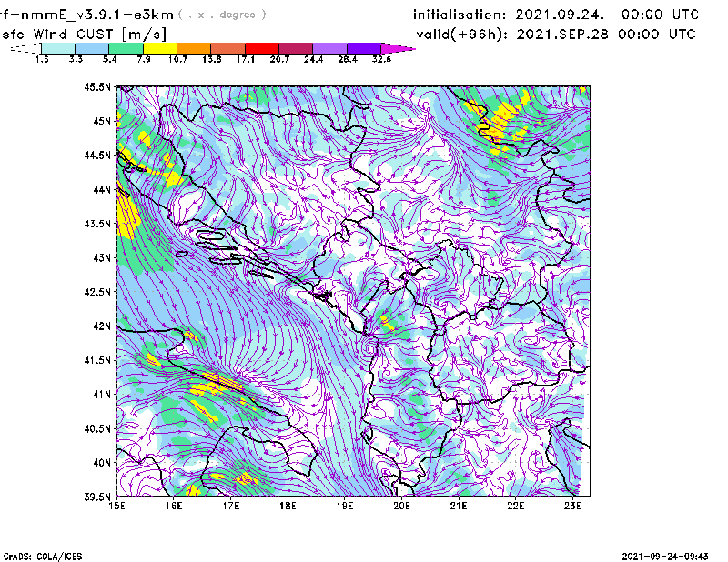Screen dimensions: 728x562
Task: Click the 39.5N latitude label
Action: click(97, 497)
